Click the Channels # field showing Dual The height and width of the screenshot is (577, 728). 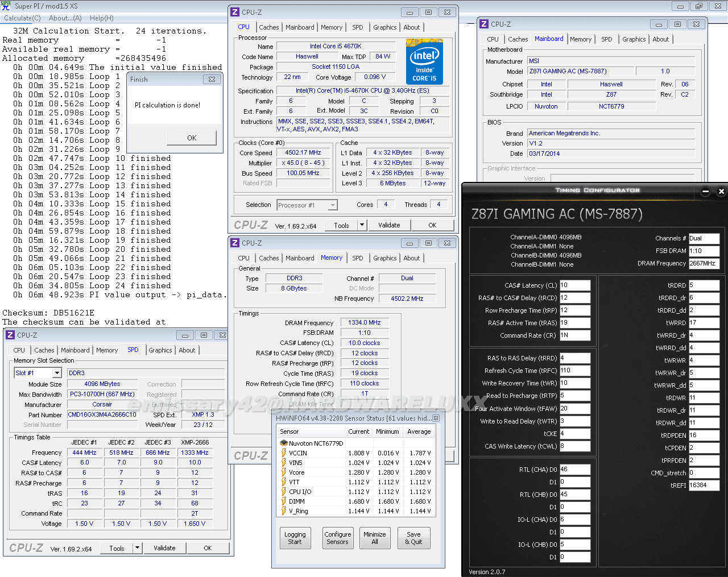[x=704, y=239]
